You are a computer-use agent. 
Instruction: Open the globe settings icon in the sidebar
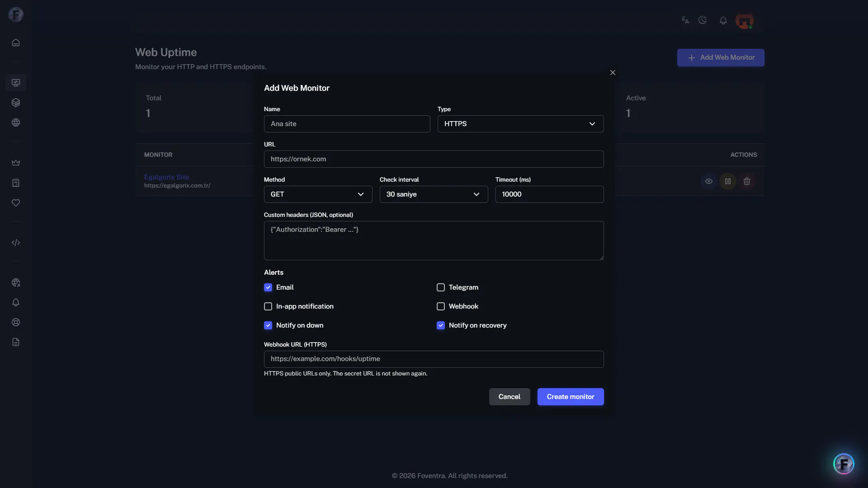click(x=16, y=282)
